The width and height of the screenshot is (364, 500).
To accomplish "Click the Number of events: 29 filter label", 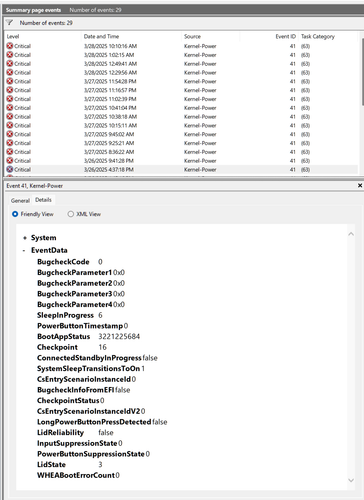I will (46, 23).
